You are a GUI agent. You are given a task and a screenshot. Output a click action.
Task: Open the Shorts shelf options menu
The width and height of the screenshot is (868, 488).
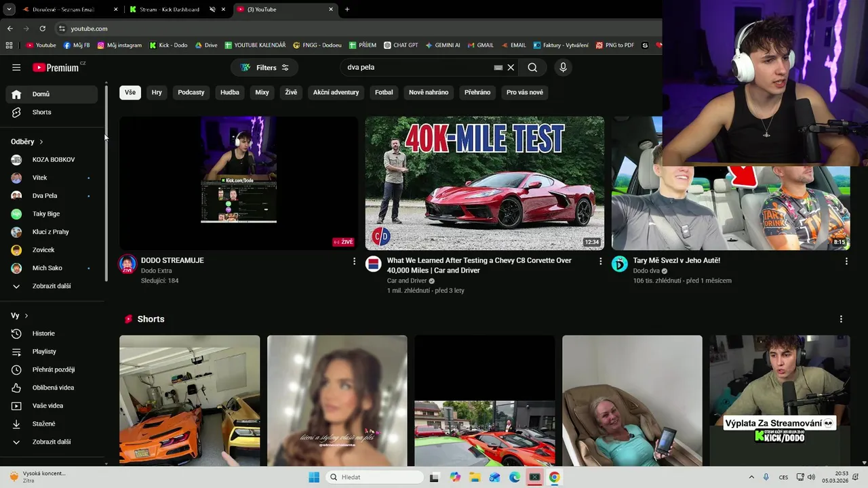coord(841,319)
